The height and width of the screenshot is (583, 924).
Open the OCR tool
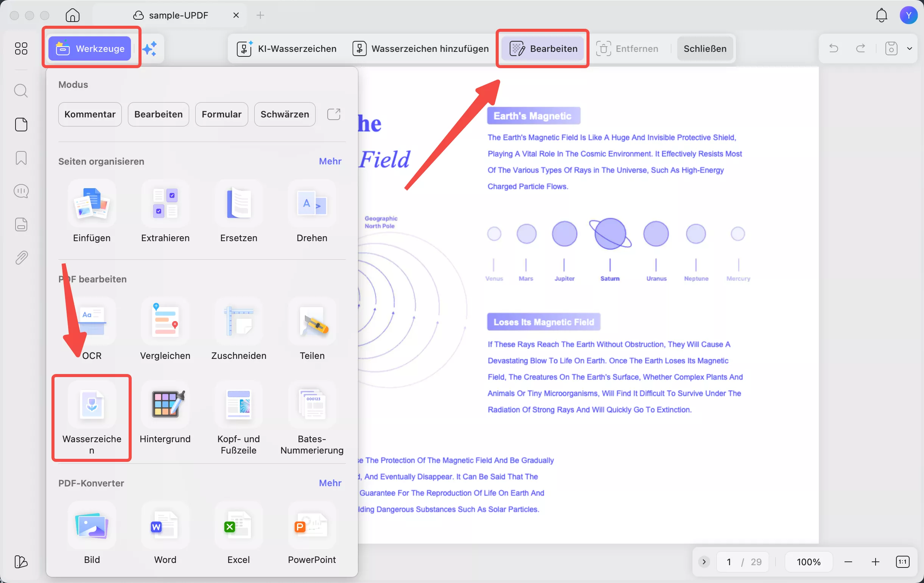92,330
